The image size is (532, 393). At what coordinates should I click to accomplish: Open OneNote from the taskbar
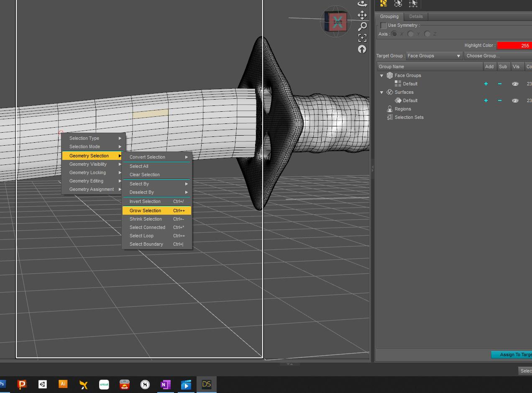[165, 384]
